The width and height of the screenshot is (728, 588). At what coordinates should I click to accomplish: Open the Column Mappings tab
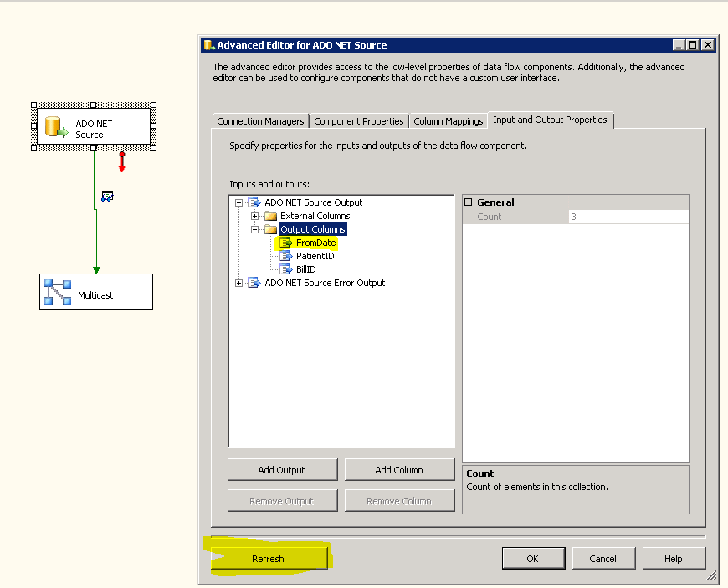coord(449,121)
